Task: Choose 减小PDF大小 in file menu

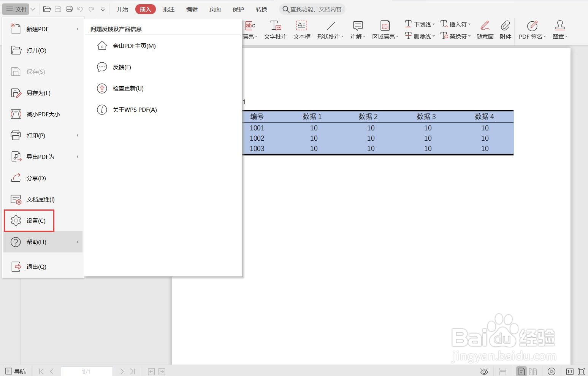Action: [x=43, y=114]
